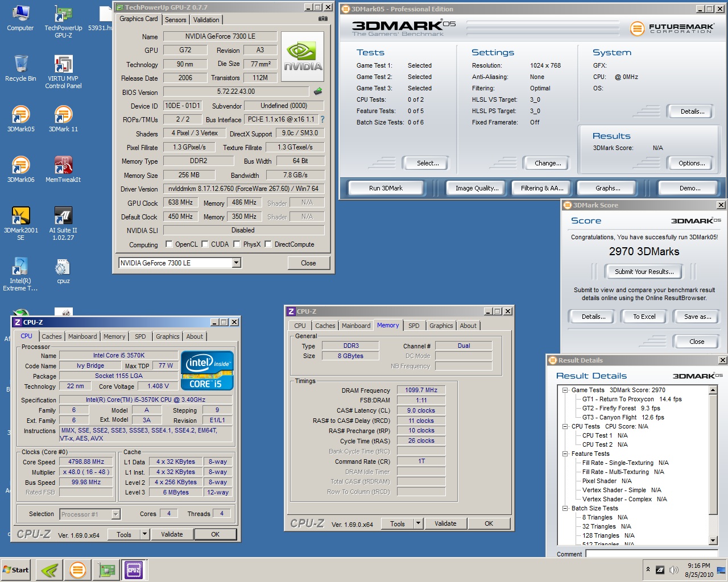Switch to Sensors tab in GPU-Z
The width and height of the screenshot is (728, 582).
coord(176,20)
